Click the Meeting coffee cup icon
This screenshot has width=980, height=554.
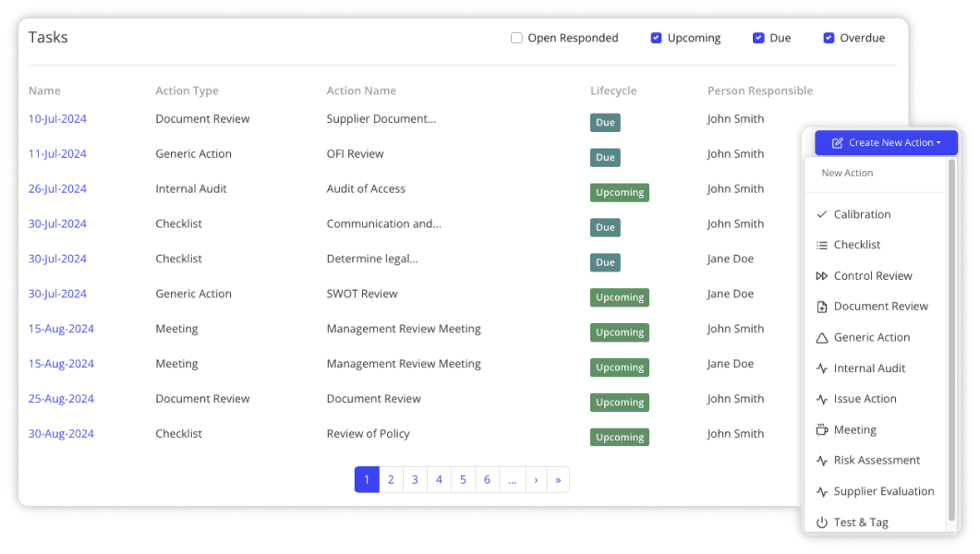point(821,429)
